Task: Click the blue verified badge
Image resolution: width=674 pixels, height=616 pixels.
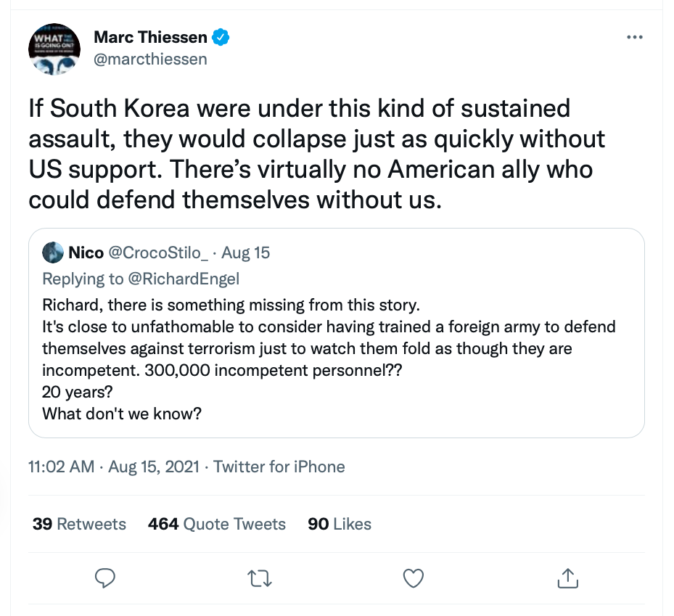Action: tap(221, 36)
